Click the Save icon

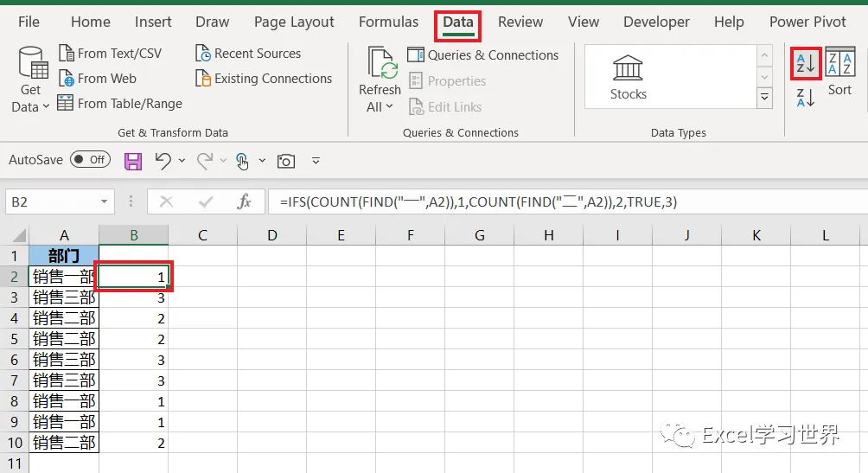[133, 161]
